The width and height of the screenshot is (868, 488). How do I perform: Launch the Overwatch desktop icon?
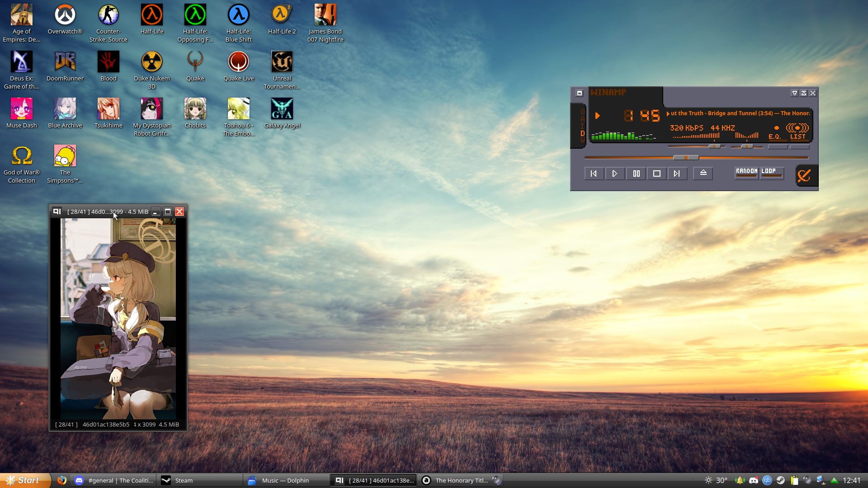tap(65, 19)
